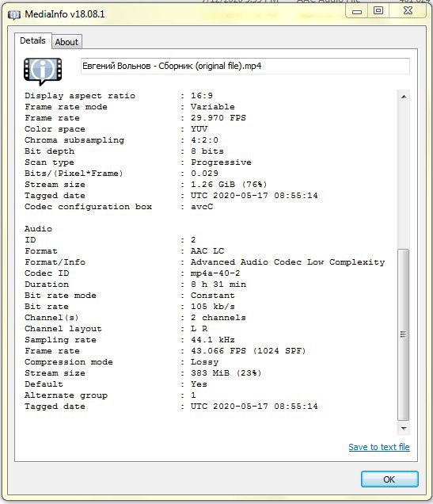Click the vertical scrollbar thumb

point(404,334)
